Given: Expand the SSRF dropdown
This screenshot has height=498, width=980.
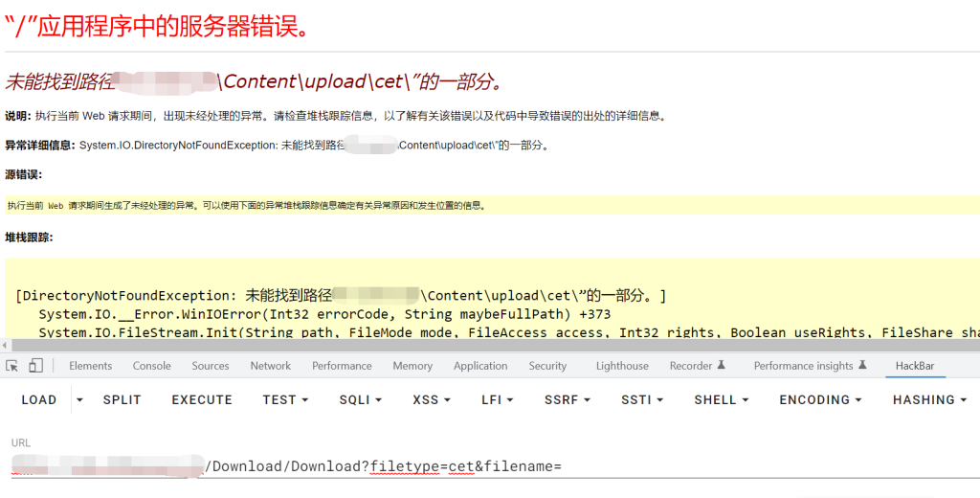Looking at the screenshot, I should pos(567,399).
